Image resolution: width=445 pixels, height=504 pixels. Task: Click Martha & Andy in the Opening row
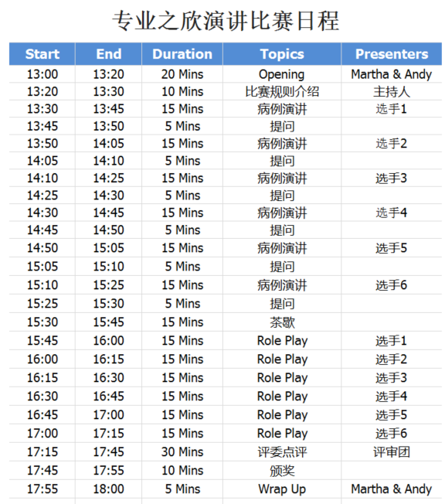click(x=392, y=74)
